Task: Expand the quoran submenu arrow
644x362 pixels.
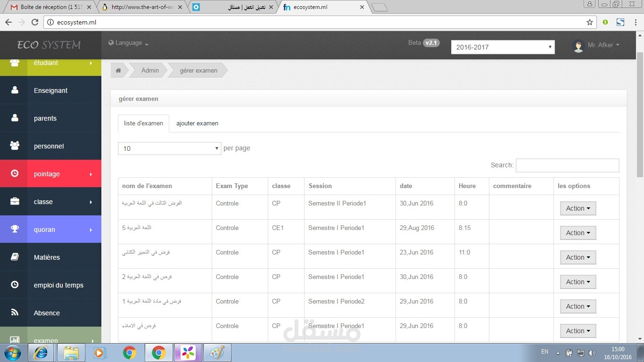Action: click(91, 230)
